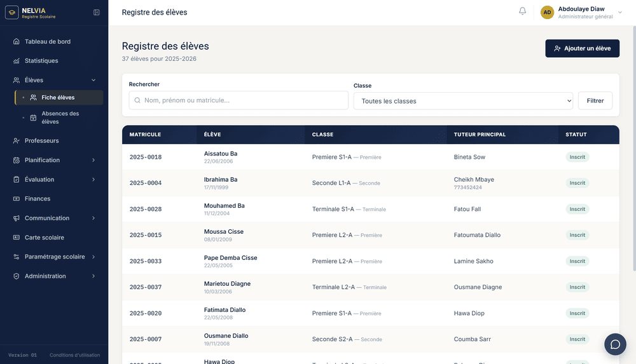Open the Finances section

click(x=38, y=199)
